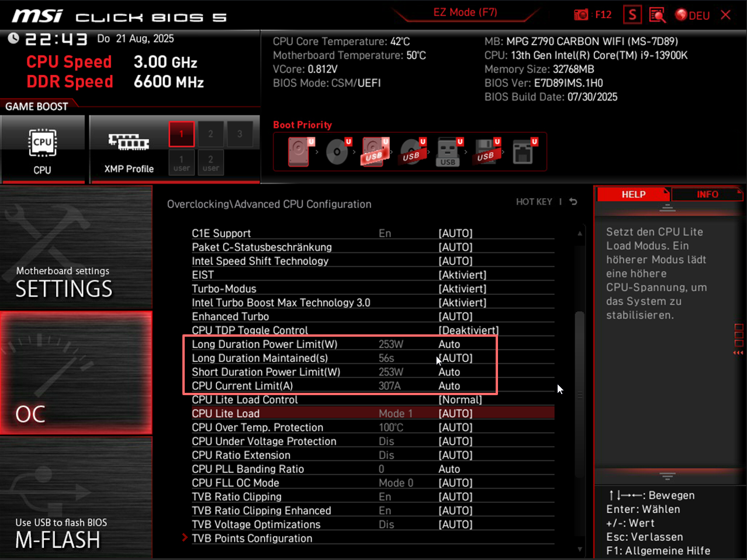The width and height of the screenshot is (747, 560).
Task: Open CPU FLL OC Mode option
Action: tap(373, 483)
